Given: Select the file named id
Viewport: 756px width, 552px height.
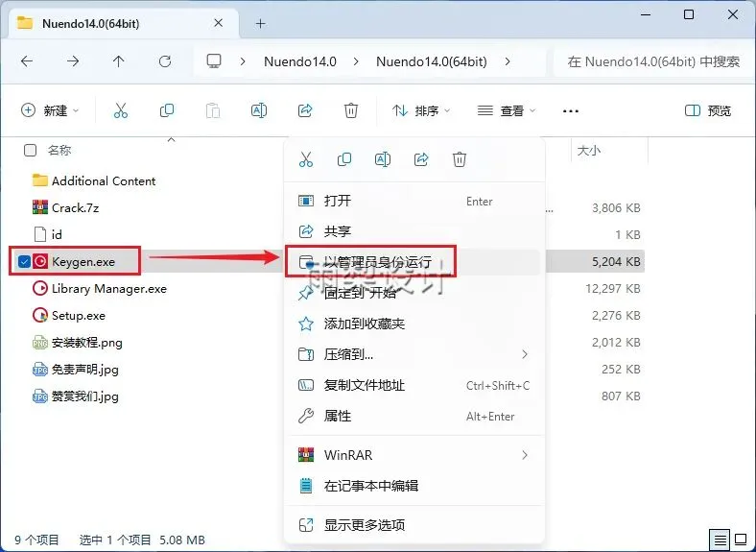Looking at the screenshot, I should tap(57, 235).
